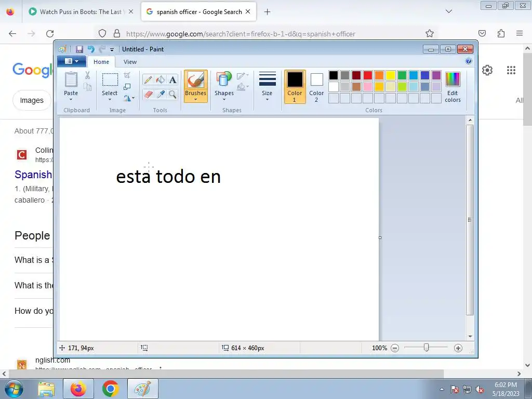Click zoom in plus button in Paint

coord(458,348)
